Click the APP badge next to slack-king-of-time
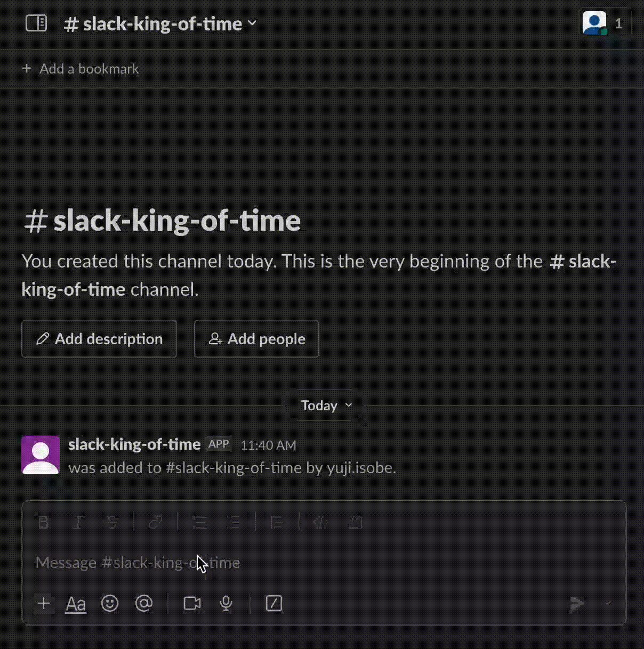Screen dimensions: 644x649 [x=219, y=444]
